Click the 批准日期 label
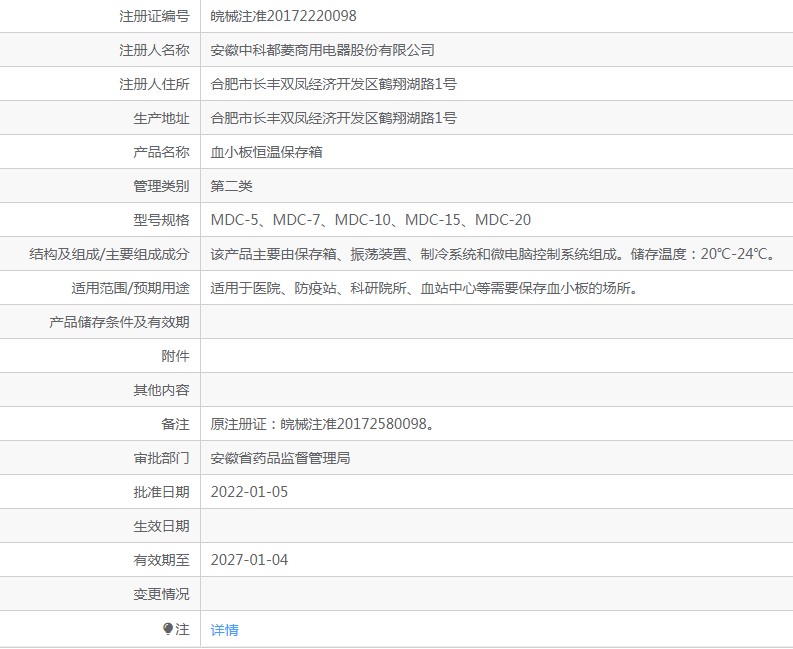Viewport: 793px width, 649px height. pyautogui.click(x=161, y=492)
